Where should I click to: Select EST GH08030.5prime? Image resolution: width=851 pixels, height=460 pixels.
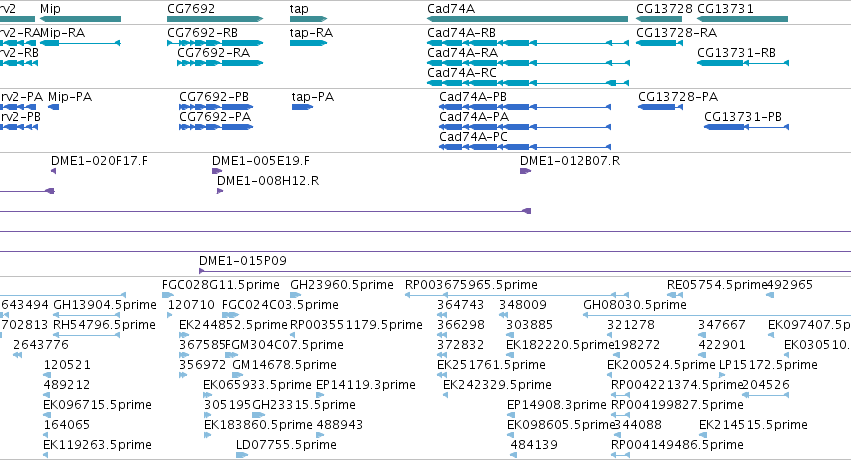coord(717,315)
